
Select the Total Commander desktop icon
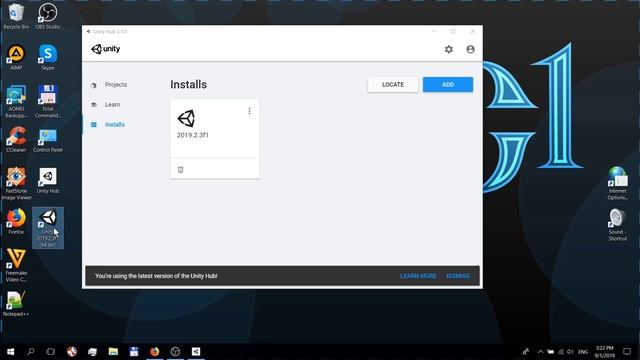[x=48, y=102]
